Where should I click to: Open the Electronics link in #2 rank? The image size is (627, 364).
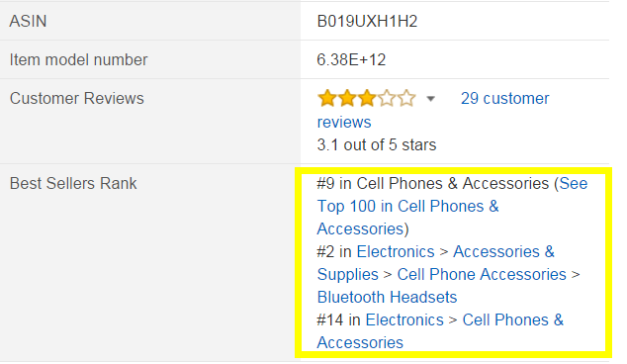coord(395,251)
